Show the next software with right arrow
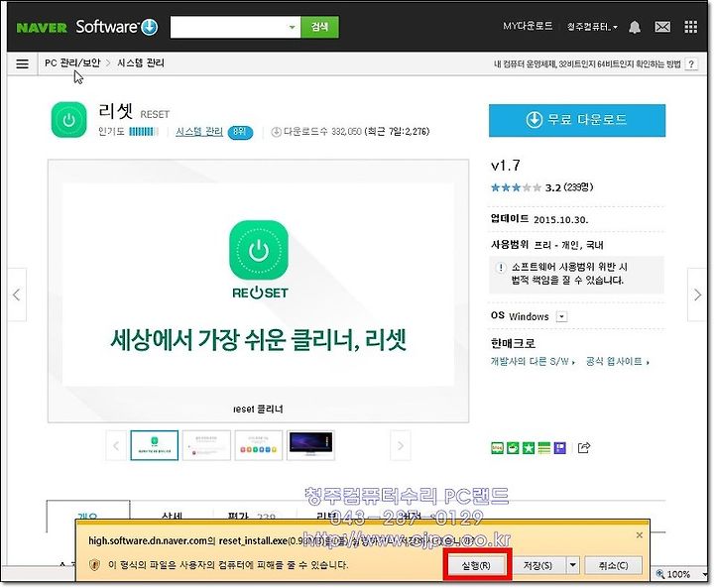This screenshot has height=588, width=714. 697,294
